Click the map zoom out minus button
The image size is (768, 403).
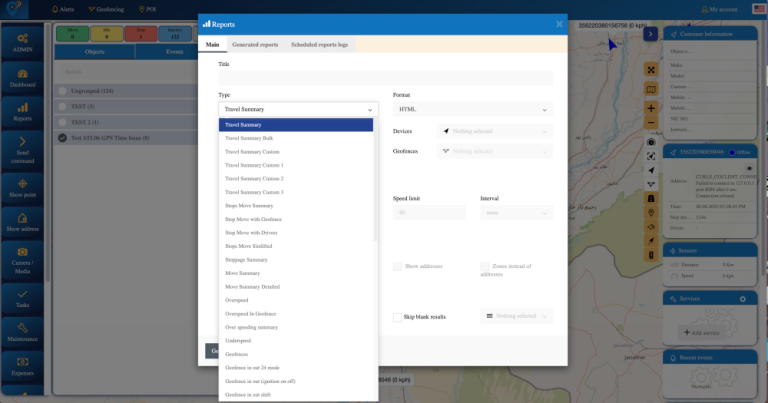tap(651, 125)
